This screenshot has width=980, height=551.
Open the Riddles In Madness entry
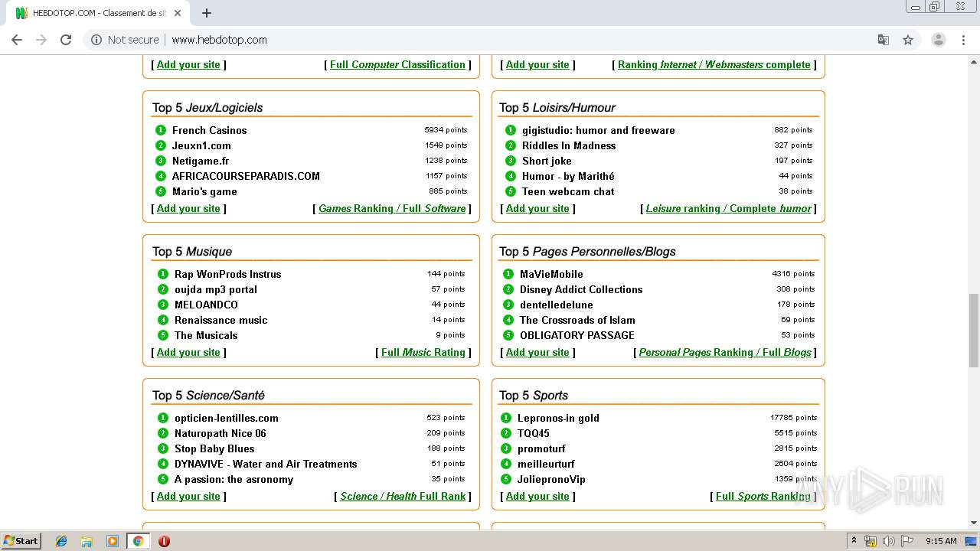coord(569,145)
